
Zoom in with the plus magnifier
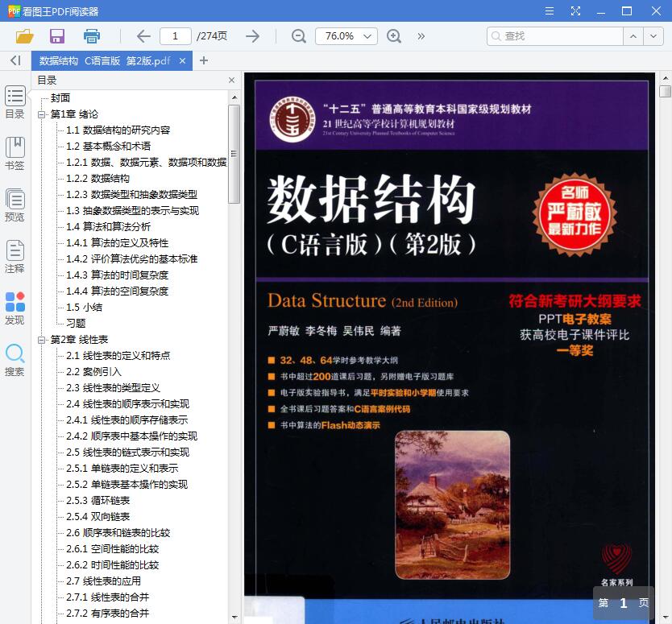(394, 36)
